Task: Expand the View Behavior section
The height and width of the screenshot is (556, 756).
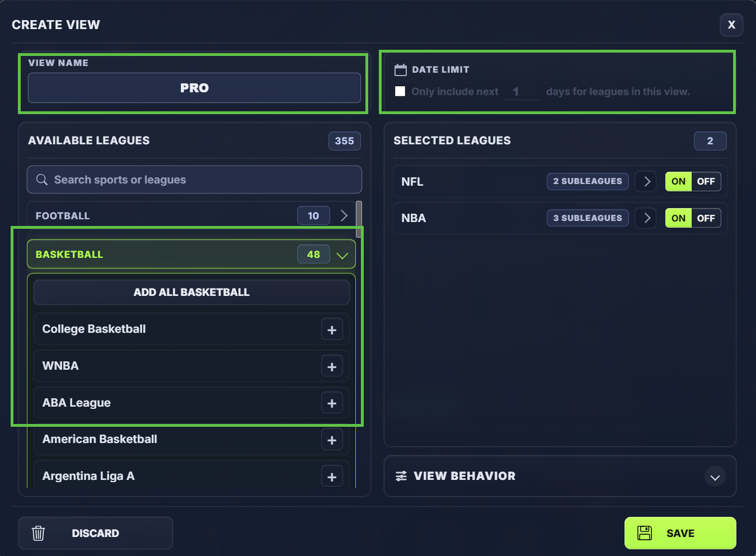Action: pos(715,477)
